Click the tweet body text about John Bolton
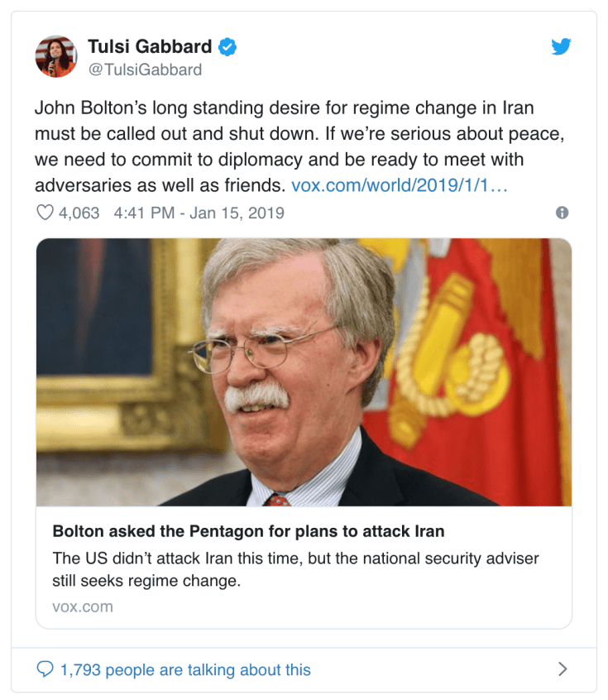The height and width of the screenshot is (700, 608). click(300, 146)
